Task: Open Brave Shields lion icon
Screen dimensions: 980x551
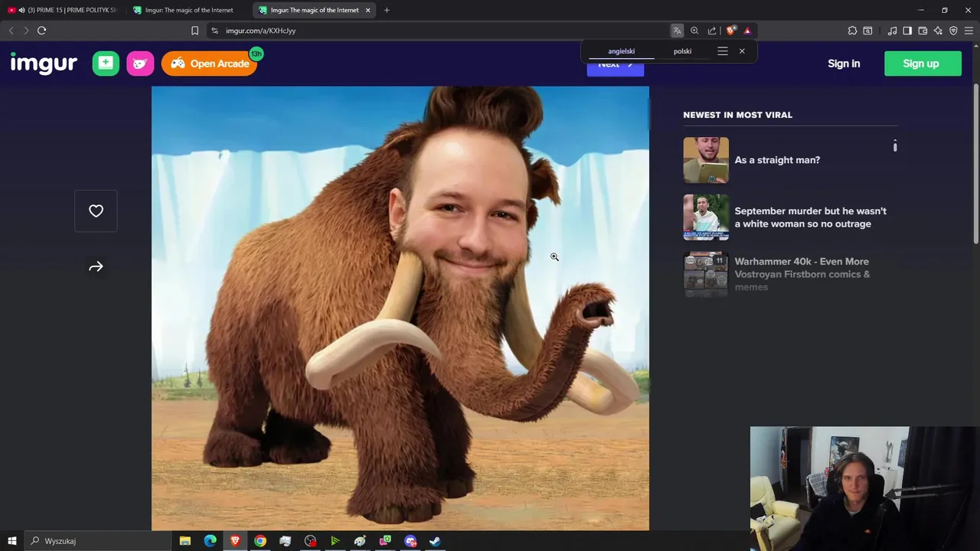Action: [730, 31]
